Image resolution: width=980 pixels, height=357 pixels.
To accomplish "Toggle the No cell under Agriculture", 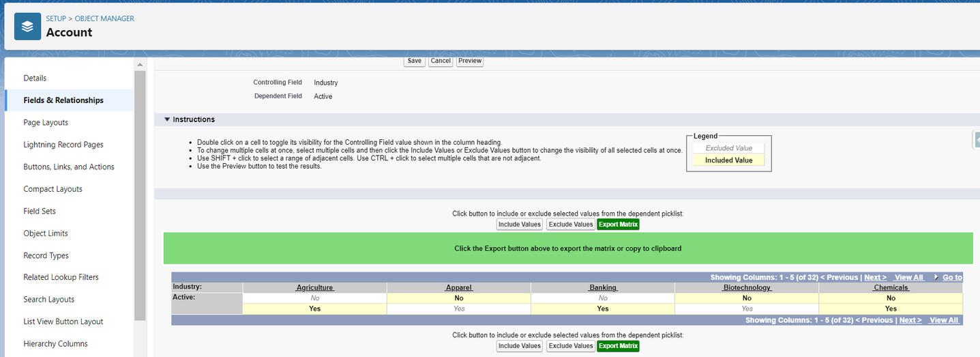I will 314,298.
